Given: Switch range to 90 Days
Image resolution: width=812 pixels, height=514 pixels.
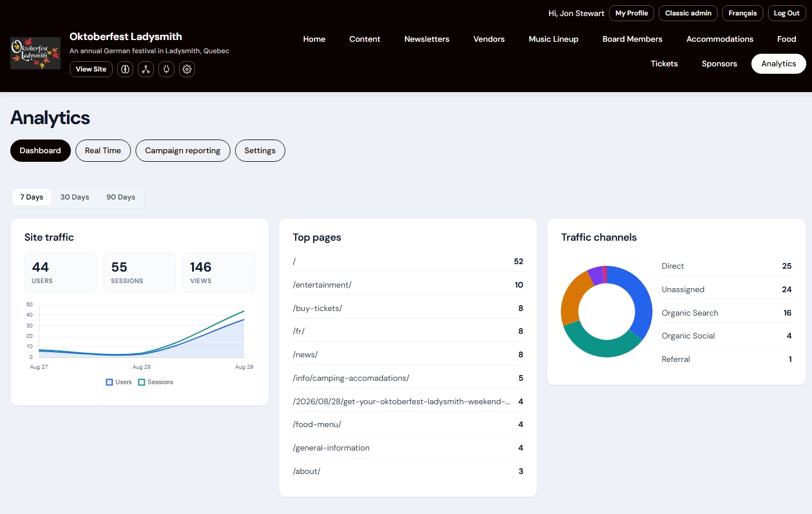Looking at the screenshot, I should point(121,197).
